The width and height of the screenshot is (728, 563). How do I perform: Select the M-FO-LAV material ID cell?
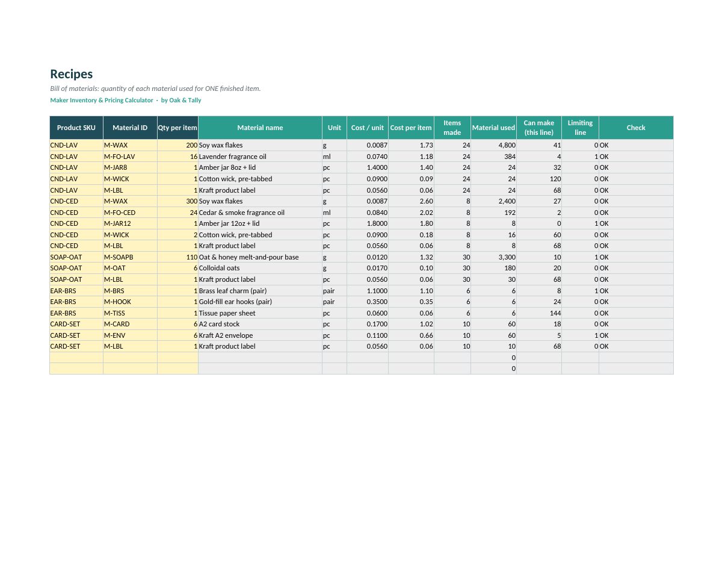pos(130,157)
